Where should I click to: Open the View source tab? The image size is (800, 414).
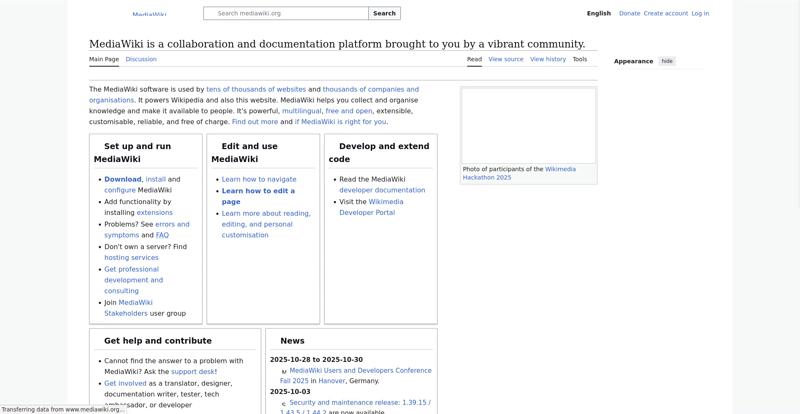[x=506, y=59]
